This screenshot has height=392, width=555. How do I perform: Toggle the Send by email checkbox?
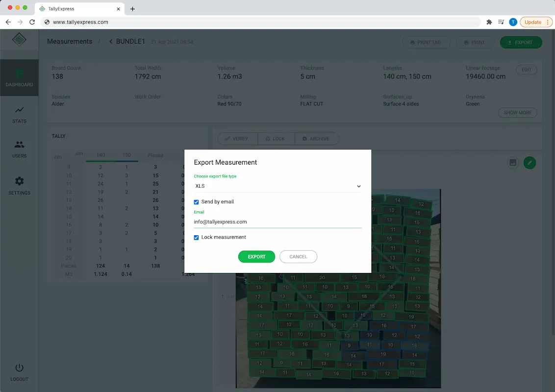click(196, 202)
